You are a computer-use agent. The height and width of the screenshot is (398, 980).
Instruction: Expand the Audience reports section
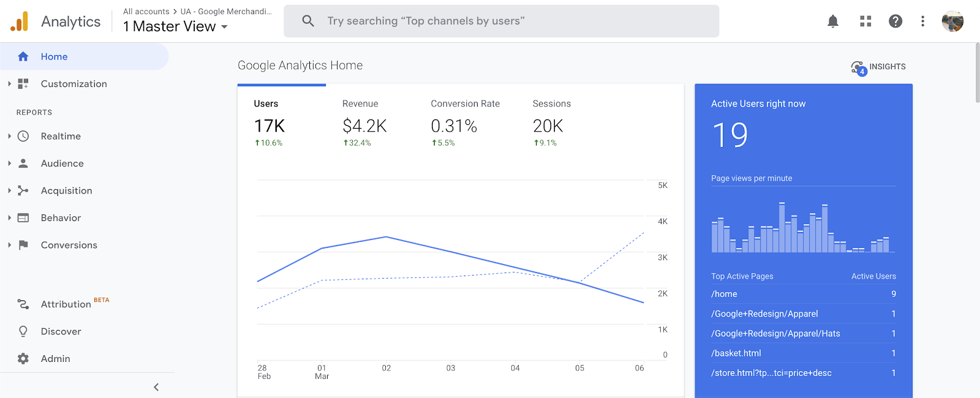tap(10, 163)
